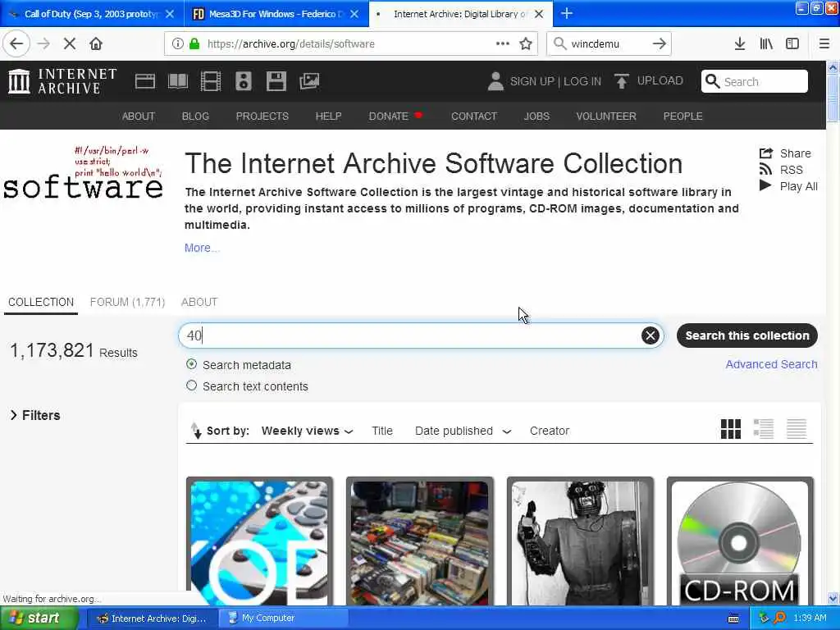Open the Web archive icon
The width and height of the screenshot is (840, 630).
pyautogui.click(x=144, y=81)
